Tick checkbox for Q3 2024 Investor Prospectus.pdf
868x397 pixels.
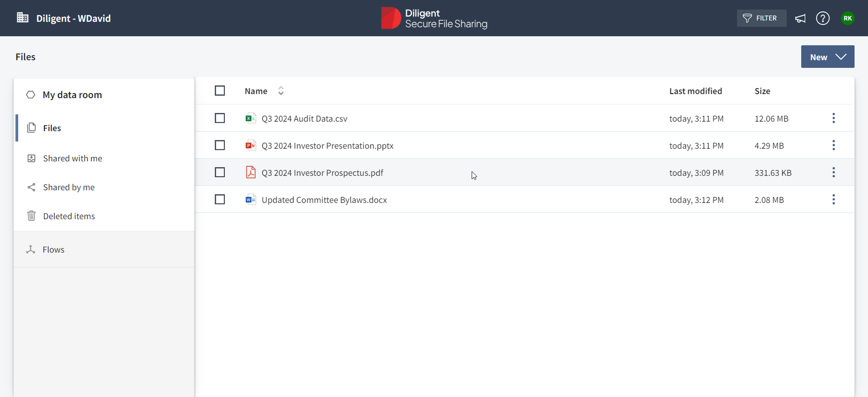220,172
